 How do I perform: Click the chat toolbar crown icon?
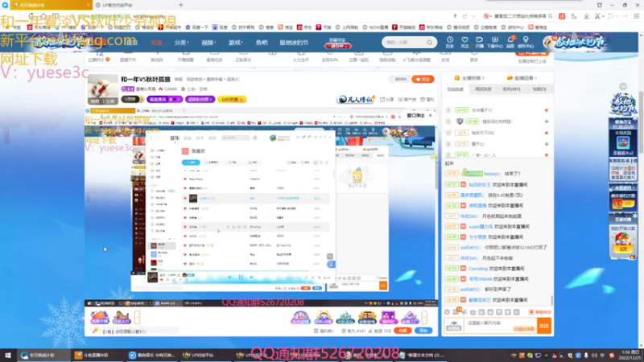[473, 312]
